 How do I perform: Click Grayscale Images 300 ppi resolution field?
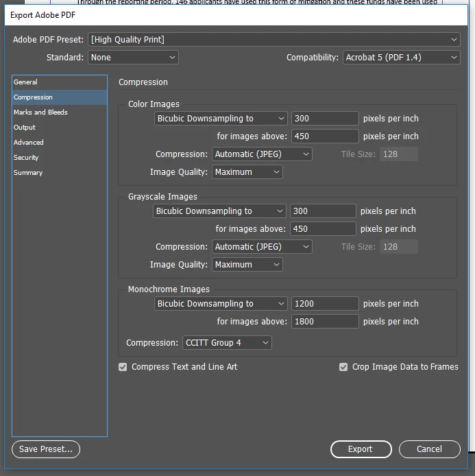(323, 211)
